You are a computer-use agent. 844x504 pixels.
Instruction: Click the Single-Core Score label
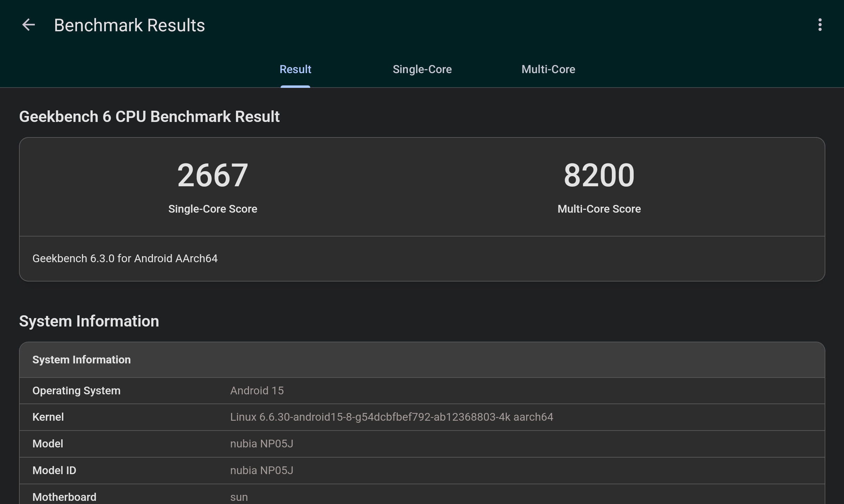[x=212, y=209]
